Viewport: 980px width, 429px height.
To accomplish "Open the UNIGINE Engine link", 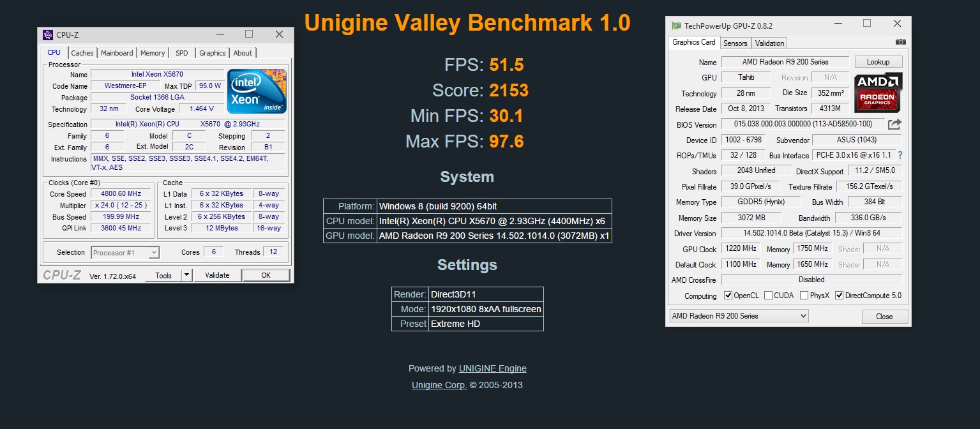I will 492,368.
